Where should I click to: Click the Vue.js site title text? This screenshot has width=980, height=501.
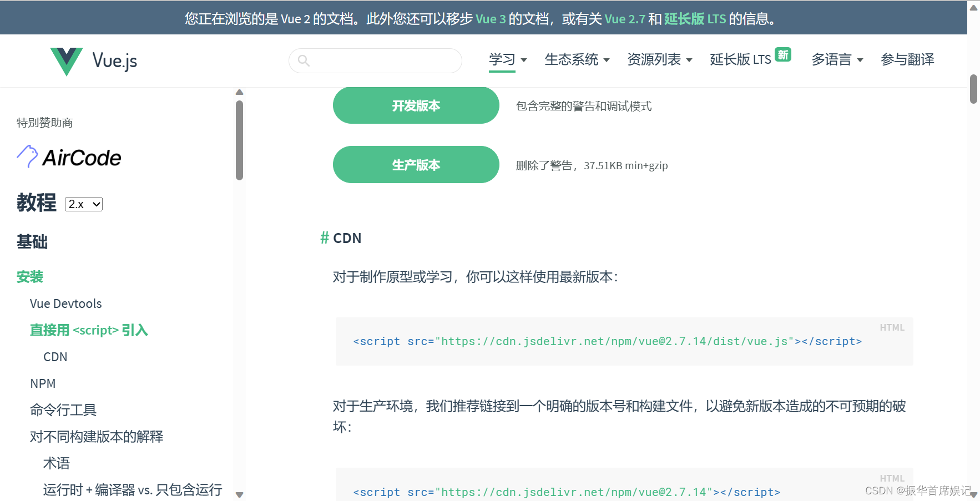[115, 61]
